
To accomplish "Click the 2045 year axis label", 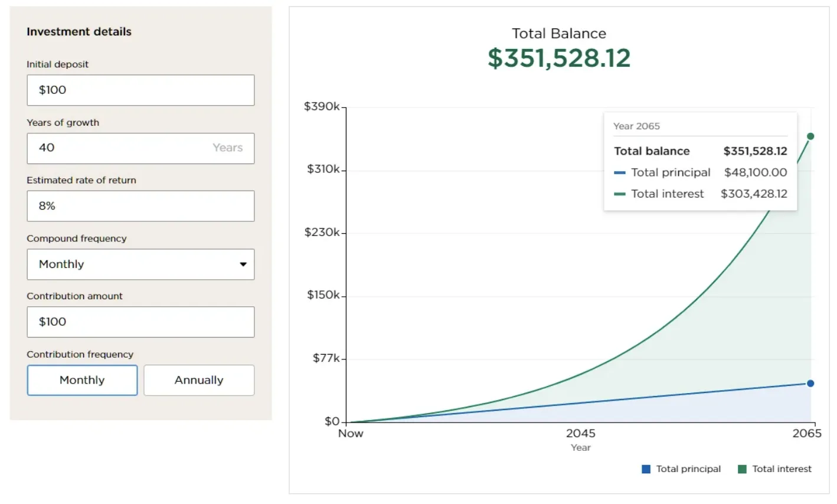I will (x=581, y=433).
